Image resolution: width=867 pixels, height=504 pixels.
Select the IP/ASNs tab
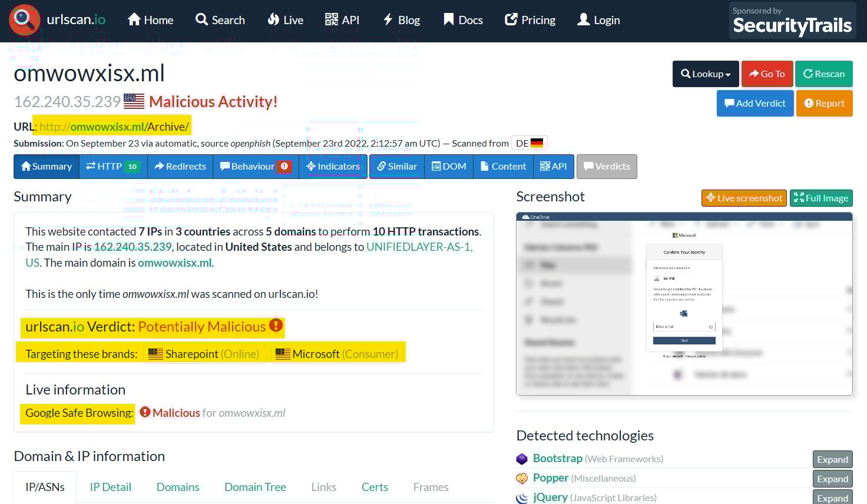(45, 487)
